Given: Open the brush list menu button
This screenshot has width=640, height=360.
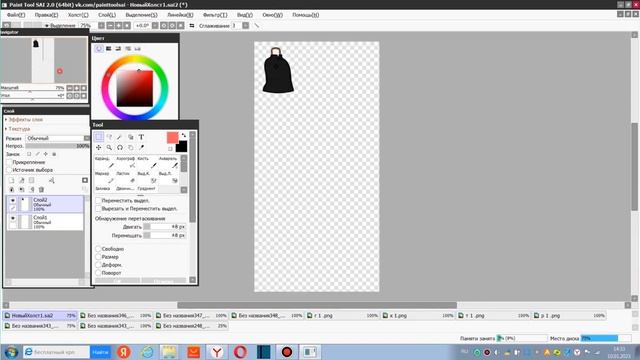Looking at the screenshot, I should (184, 190).
